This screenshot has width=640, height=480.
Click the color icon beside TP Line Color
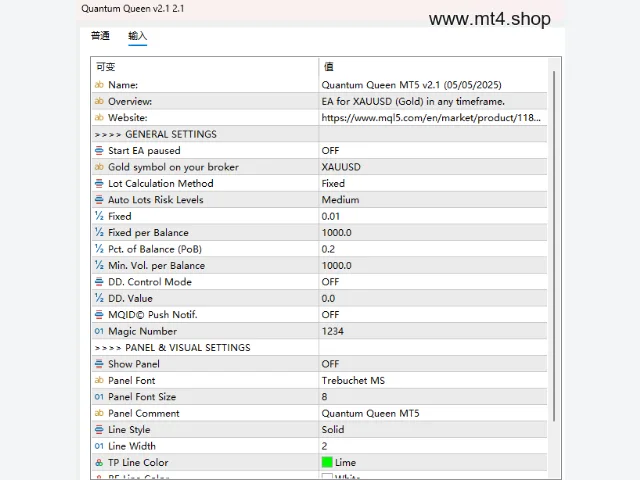coord(99,462)
